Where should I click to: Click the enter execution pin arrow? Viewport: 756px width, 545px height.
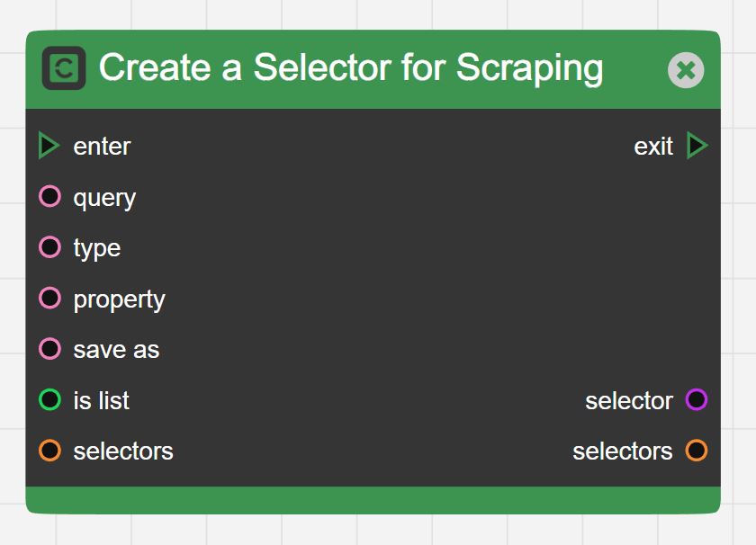(x=49, y=146)
